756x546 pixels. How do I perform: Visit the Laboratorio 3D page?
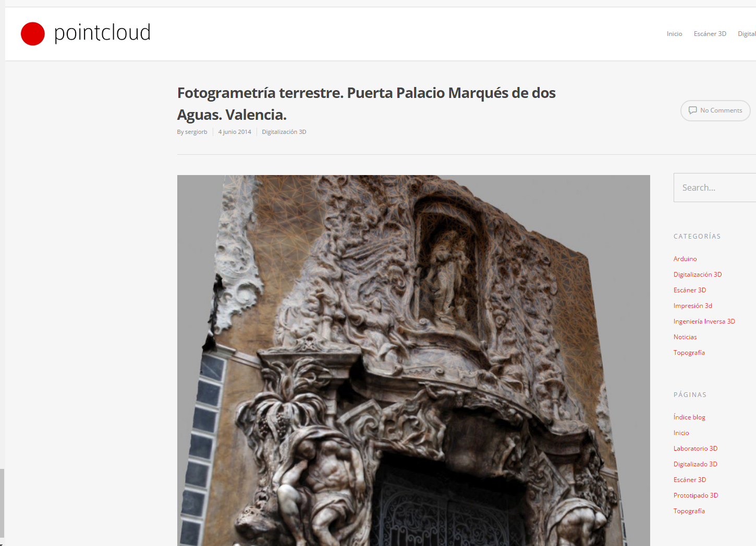695,448
